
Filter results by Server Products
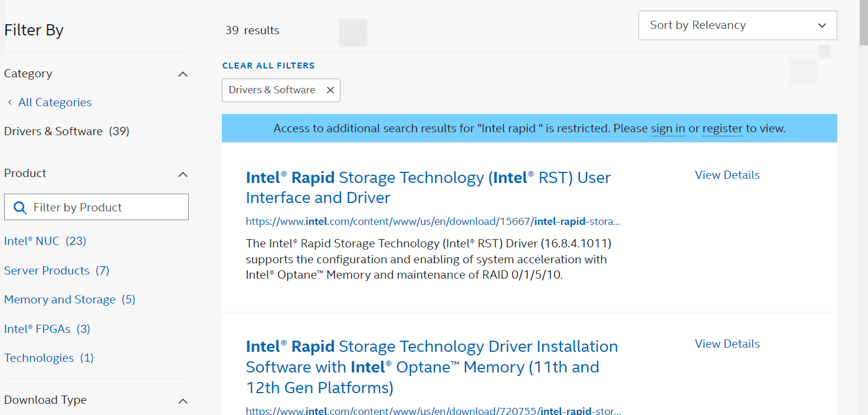[x=47, y=270]
